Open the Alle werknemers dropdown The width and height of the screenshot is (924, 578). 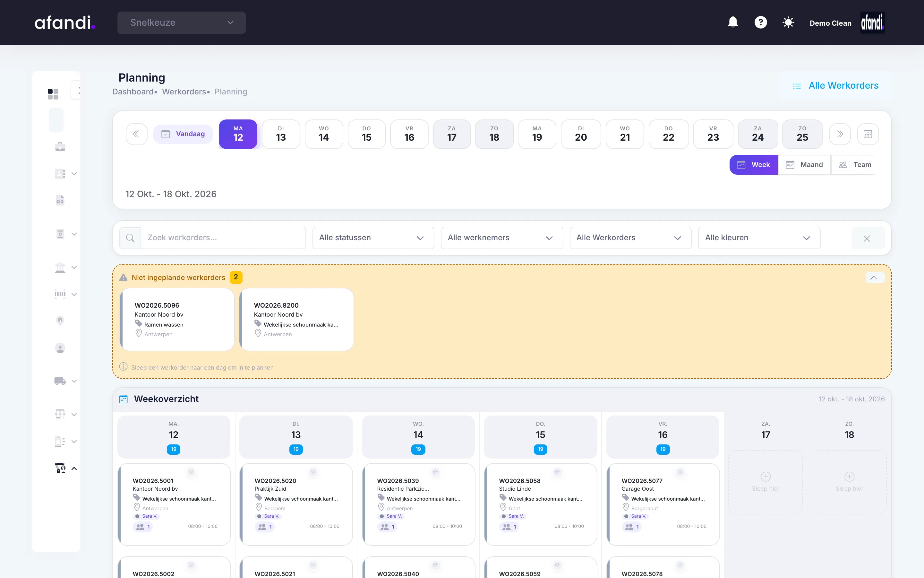coord(502,238)
